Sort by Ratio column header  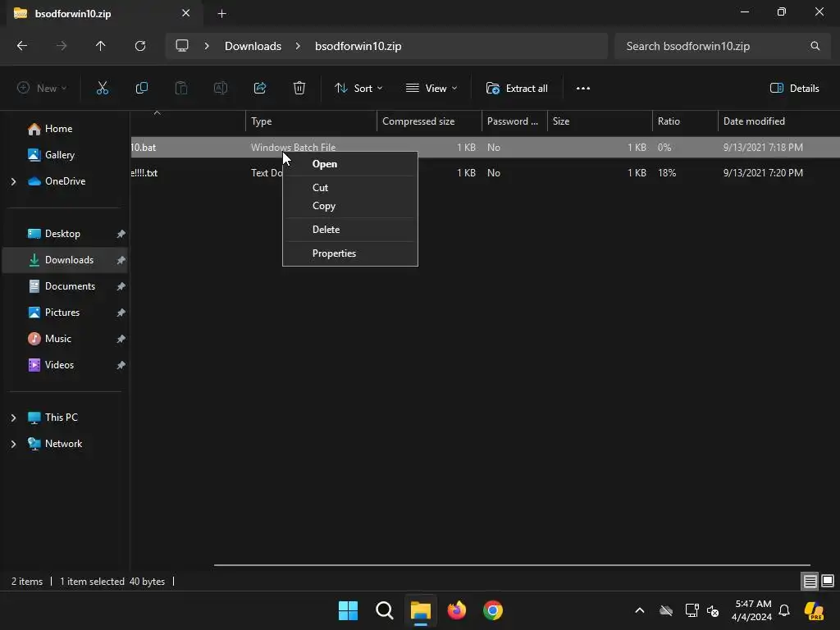(685, 121)
